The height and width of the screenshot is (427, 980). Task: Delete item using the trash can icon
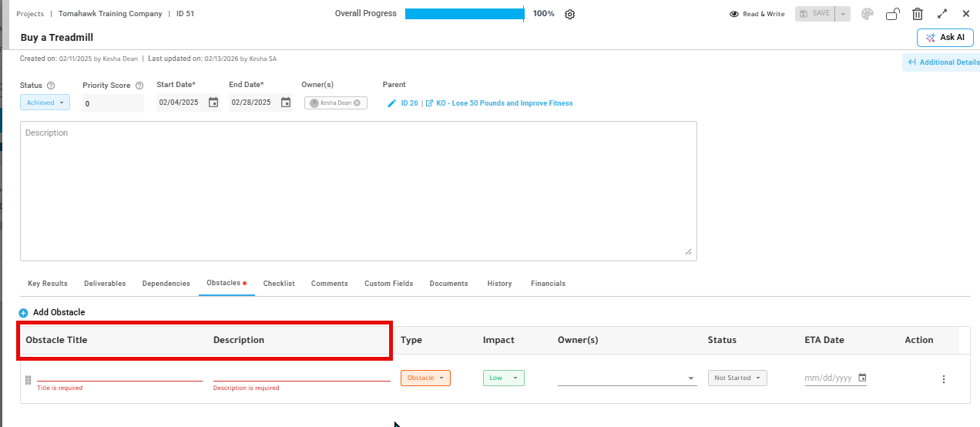pyautogui.click(x=918, y=14)
